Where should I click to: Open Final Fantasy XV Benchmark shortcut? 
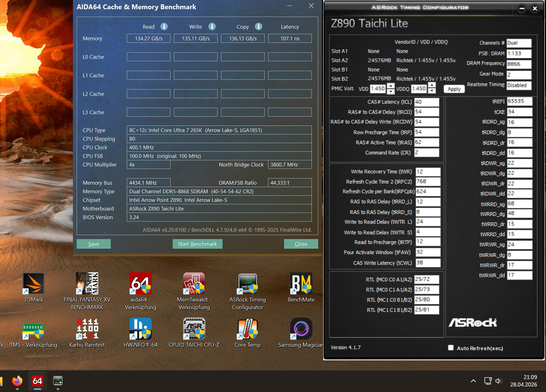[87, 291]
